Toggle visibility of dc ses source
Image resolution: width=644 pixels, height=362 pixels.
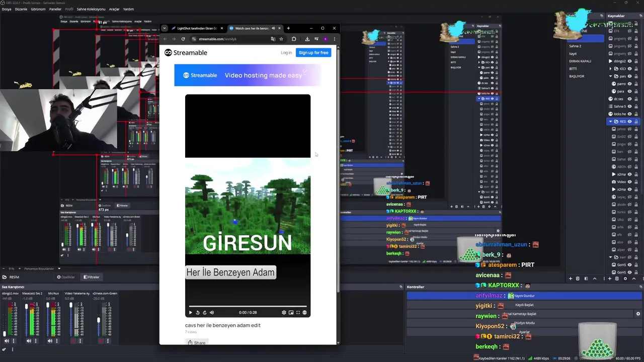pyautogui.click(x=629, y=99)
